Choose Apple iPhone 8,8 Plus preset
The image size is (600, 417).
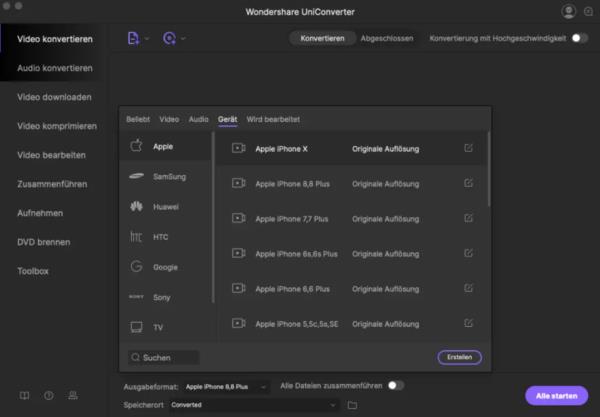click(x=352, y=184)
